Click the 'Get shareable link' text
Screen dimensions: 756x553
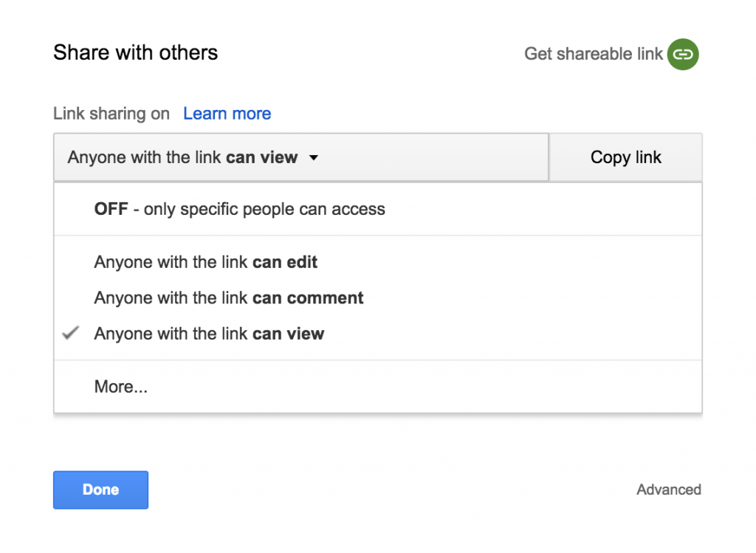pos(593,54)
